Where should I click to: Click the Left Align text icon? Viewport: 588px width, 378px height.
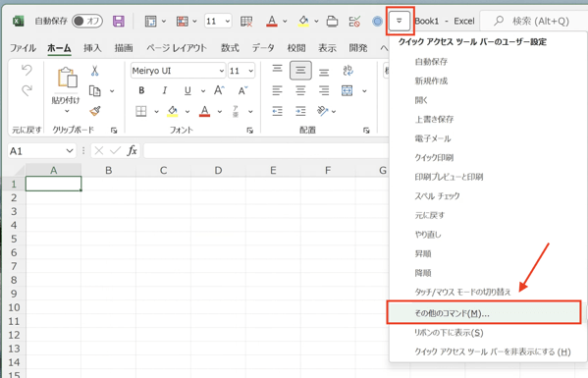tap(277, 90)
